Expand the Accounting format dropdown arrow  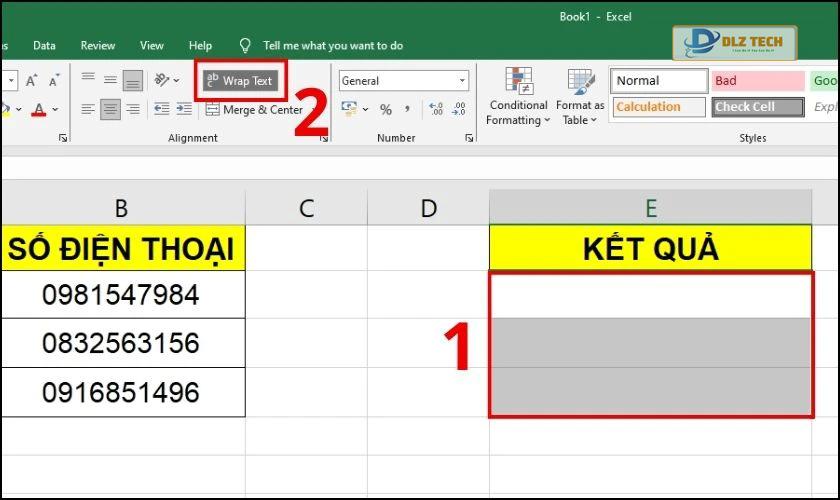[x=365, y=109]
